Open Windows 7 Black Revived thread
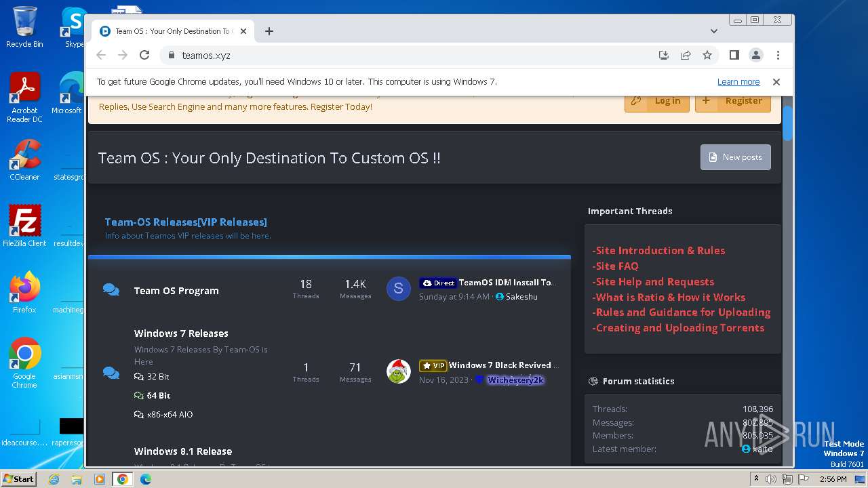 tap(504, 365)
